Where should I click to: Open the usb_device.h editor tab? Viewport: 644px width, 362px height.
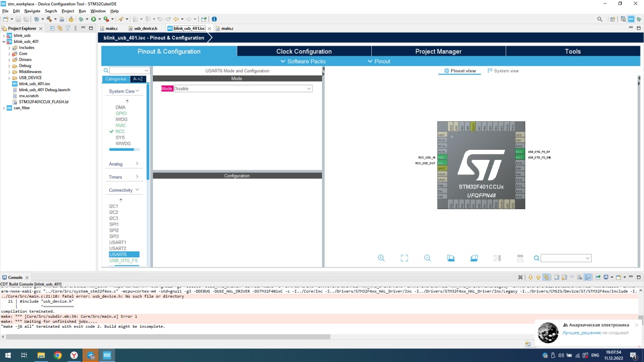pyautogui.click(x=146, y=29)
